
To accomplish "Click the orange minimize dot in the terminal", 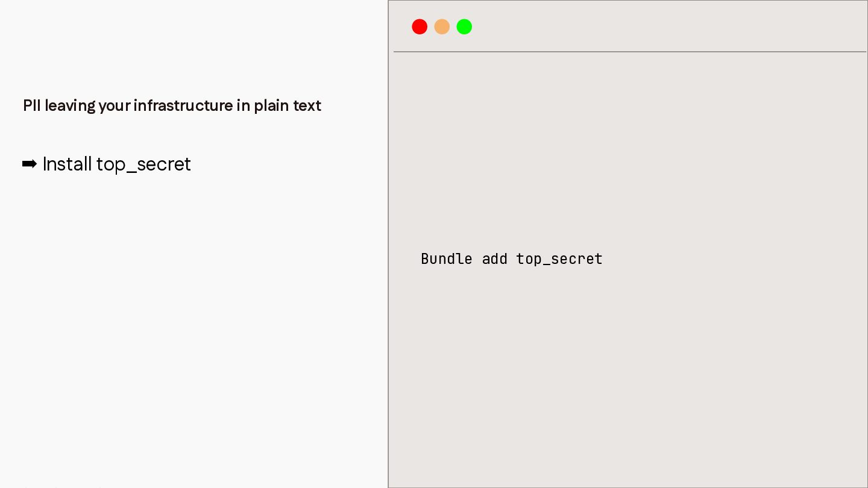I will point(442,27).
